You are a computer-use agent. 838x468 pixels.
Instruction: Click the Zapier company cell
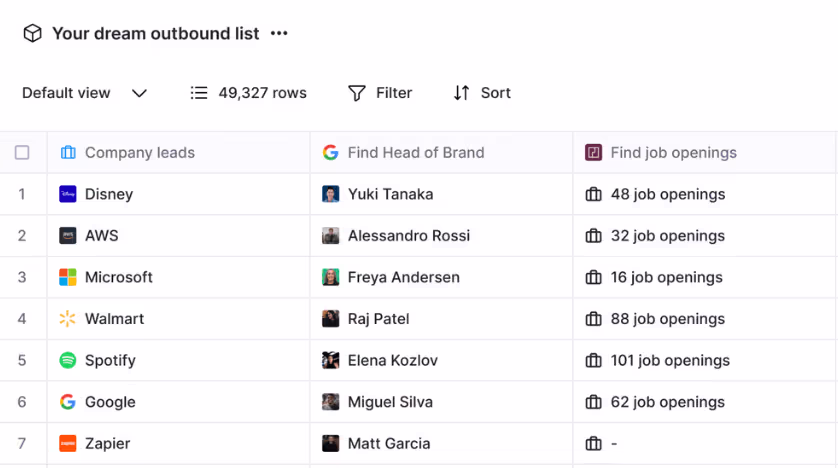point(179,444)
